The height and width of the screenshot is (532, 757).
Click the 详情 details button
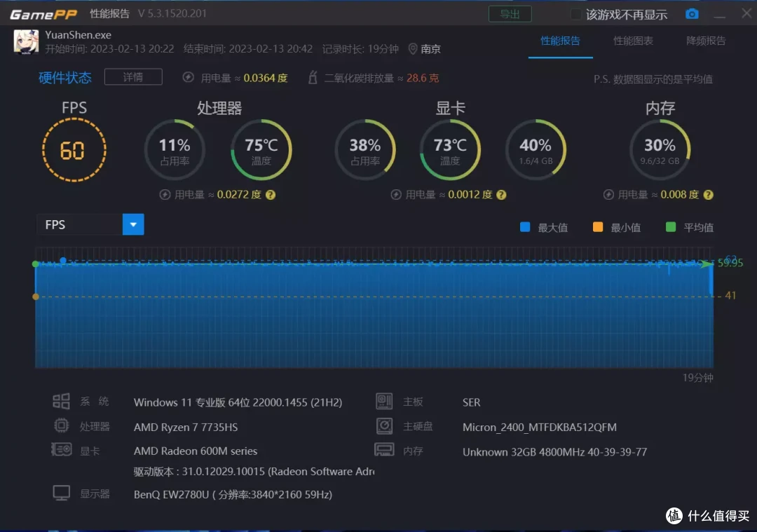[x=133, y=77]
